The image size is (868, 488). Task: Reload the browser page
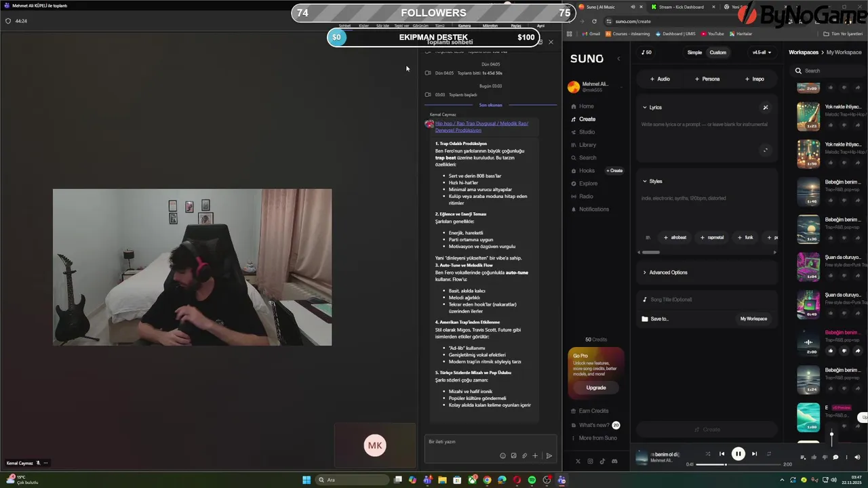tap(594, 21)
